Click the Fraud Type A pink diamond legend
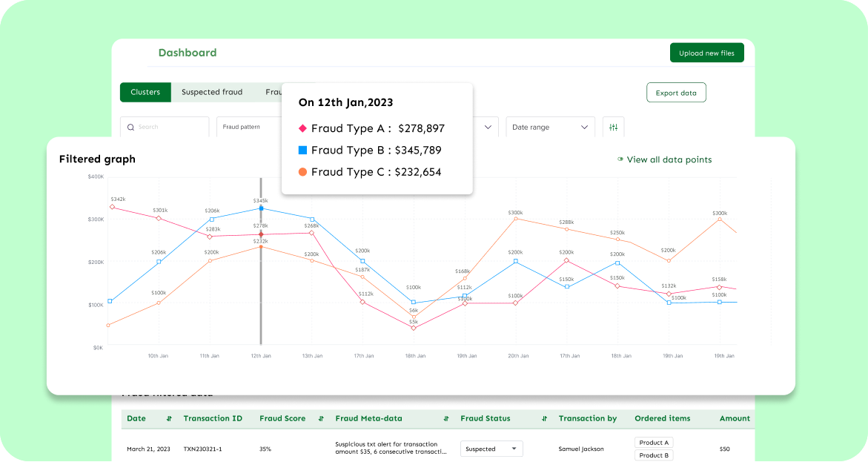Screen dimensions: 868x462 302,128
